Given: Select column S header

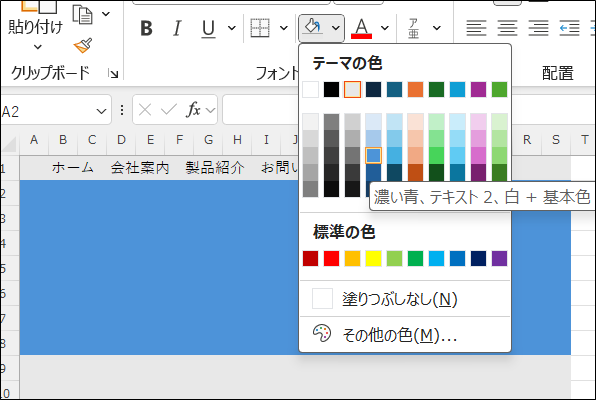Looking at the screenshot, I should (x=556, y=140).
